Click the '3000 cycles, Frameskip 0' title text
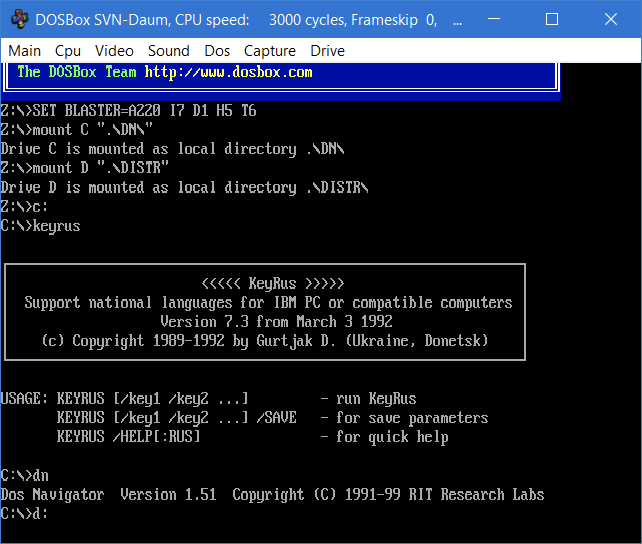Viewport: 642px width, 544px height. point(353,20)
